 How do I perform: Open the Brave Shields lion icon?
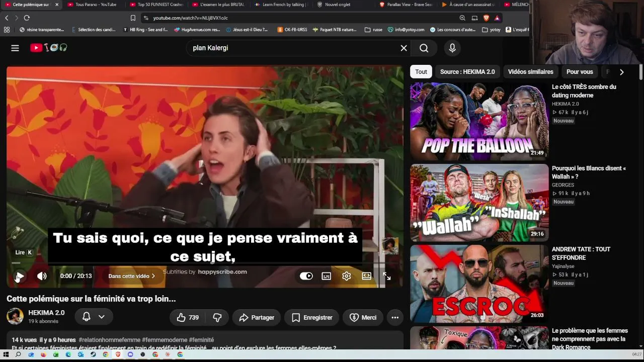pos(486,18)
